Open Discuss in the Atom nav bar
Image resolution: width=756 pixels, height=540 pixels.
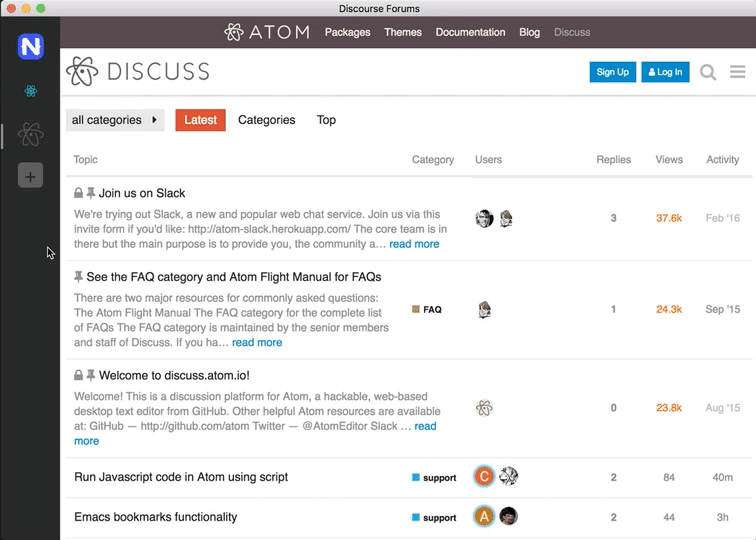coord(572,32)
